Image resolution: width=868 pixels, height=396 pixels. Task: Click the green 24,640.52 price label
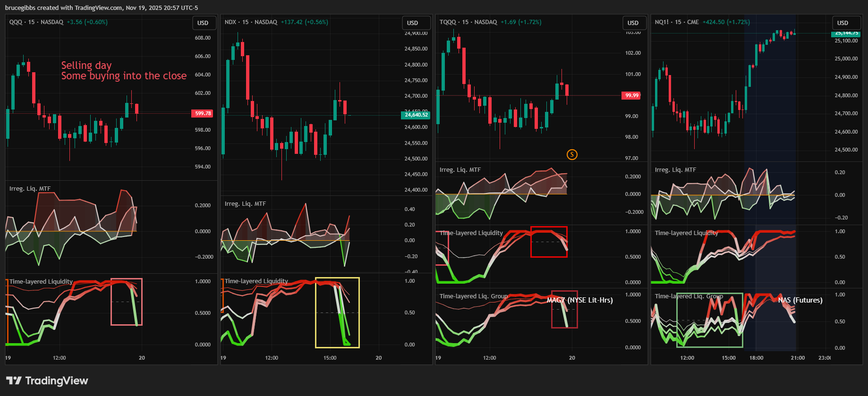(416, 115)
